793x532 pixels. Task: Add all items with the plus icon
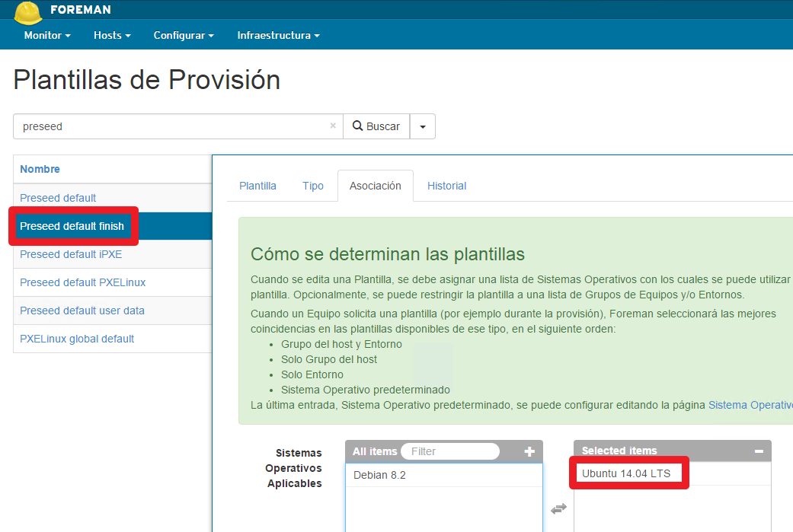[529, 451]
